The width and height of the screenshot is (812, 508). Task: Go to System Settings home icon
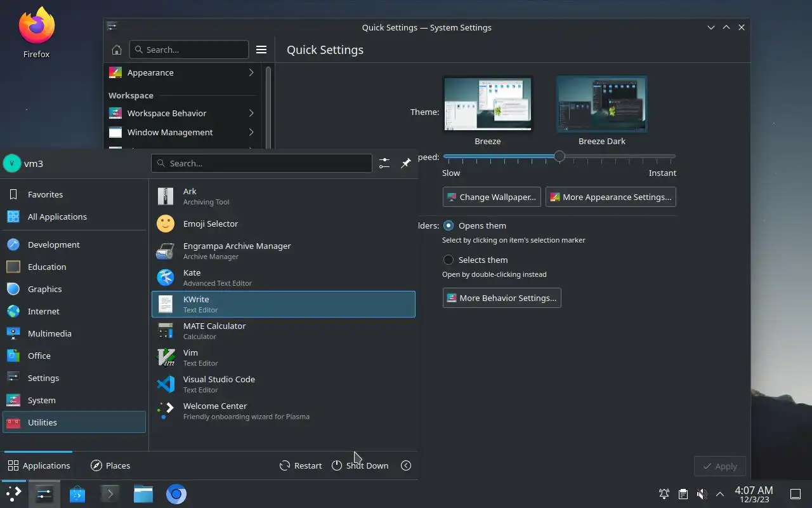(x=117, y=50)
